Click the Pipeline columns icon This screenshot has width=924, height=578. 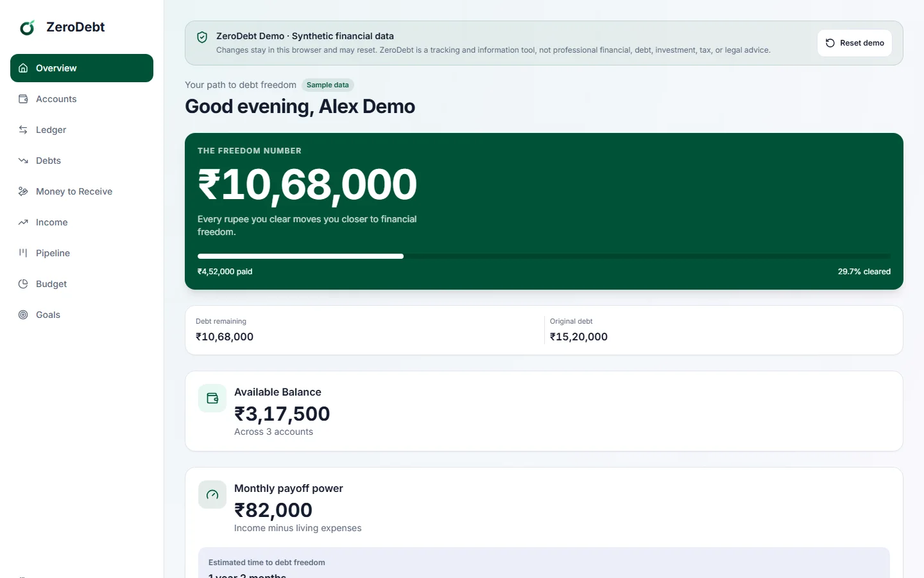[23, 253]
